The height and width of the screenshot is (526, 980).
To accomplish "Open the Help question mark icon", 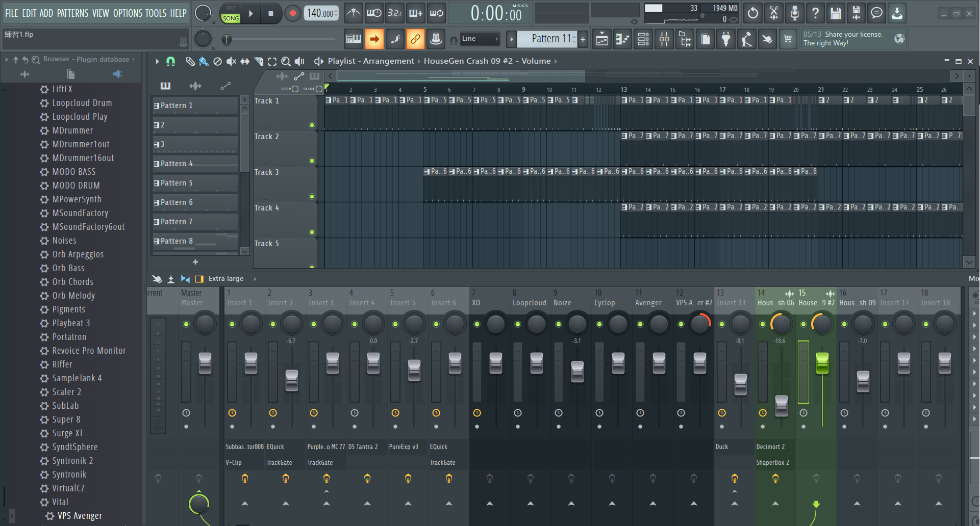I will pyautogui.click(x=815, y=13).
